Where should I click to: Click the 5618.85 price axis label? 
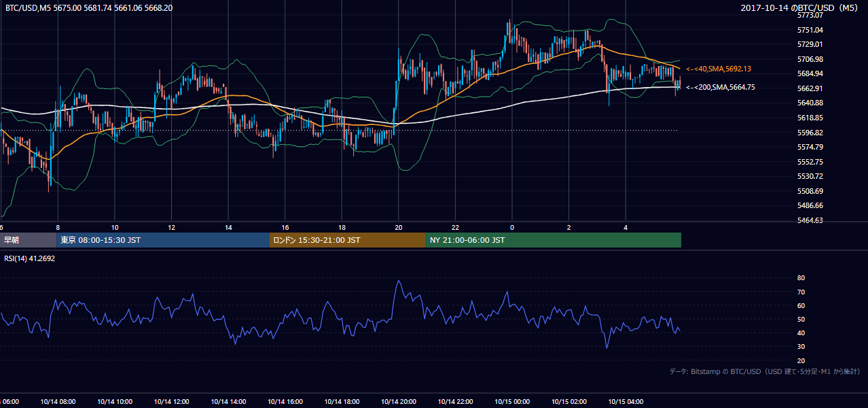pyautogui.click(x=810, y=118)
